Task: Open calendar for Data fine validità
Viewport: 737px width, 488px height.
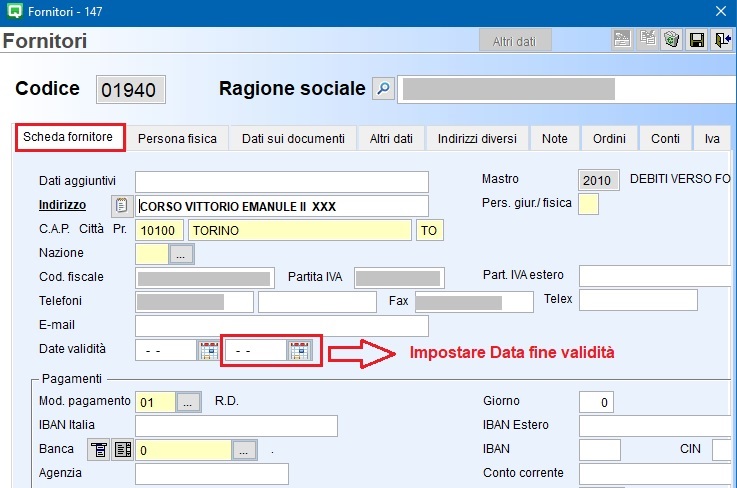Action: point(299,351)
